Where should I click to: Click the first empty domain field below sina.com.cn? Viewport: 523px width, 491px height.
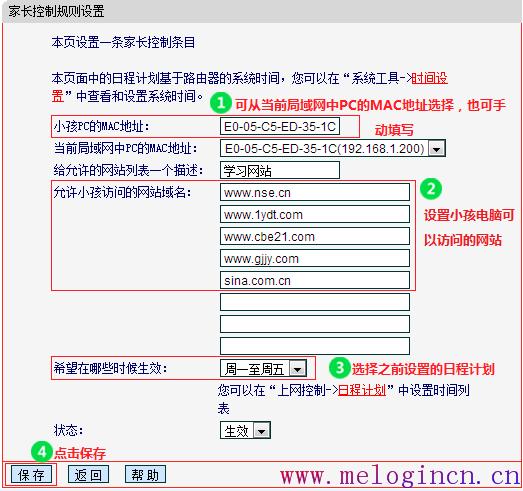pos(315,303)
